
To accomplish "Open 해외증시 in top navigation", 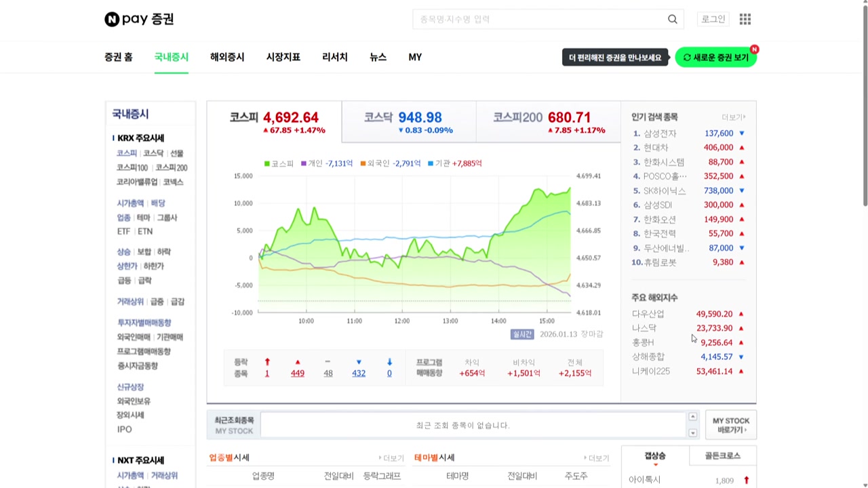I will point(227,57).
